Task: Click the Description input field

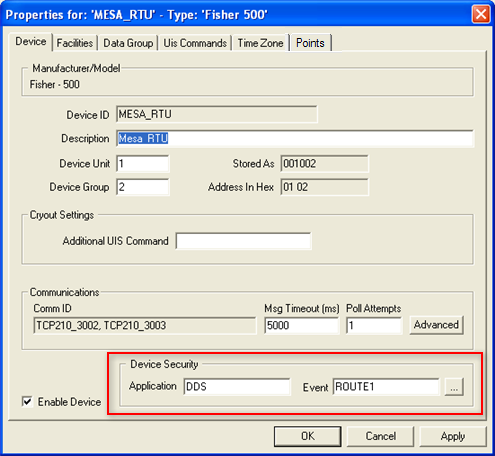Action: [x=295, y=138]
